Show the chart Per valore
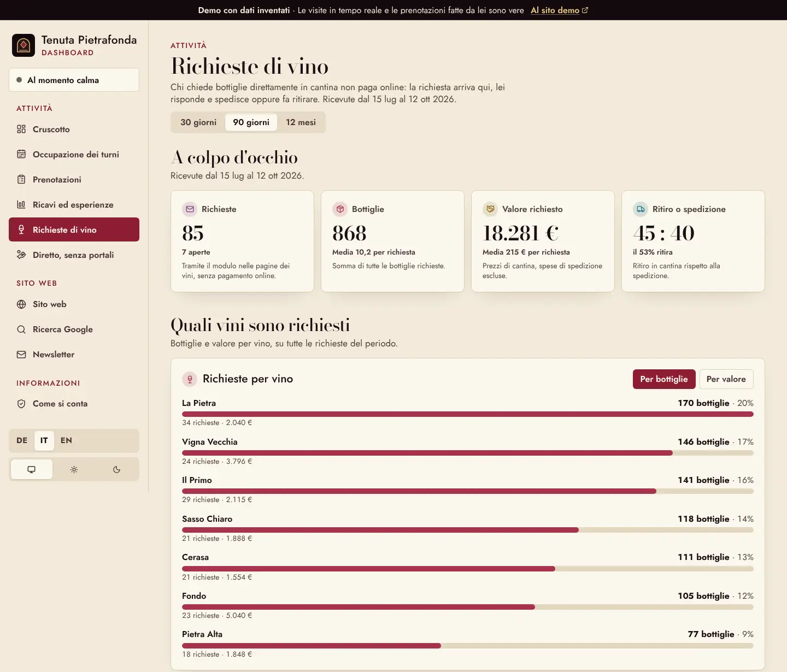The image size is (787, 672). [x=726, y=379]
